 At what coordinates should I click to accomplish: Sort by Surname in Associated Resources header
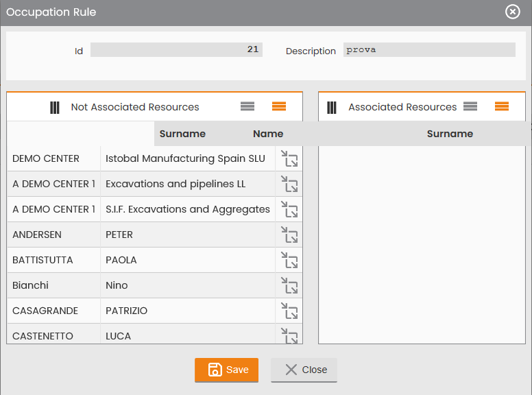tap(450, 134)
